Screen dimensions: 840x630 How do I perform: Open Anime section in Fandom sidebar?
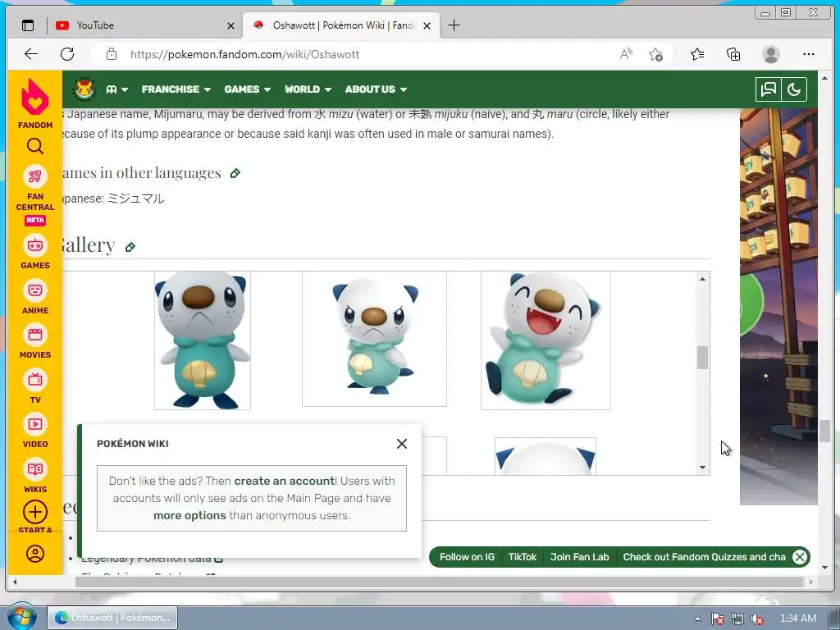(x=34, y=297)
